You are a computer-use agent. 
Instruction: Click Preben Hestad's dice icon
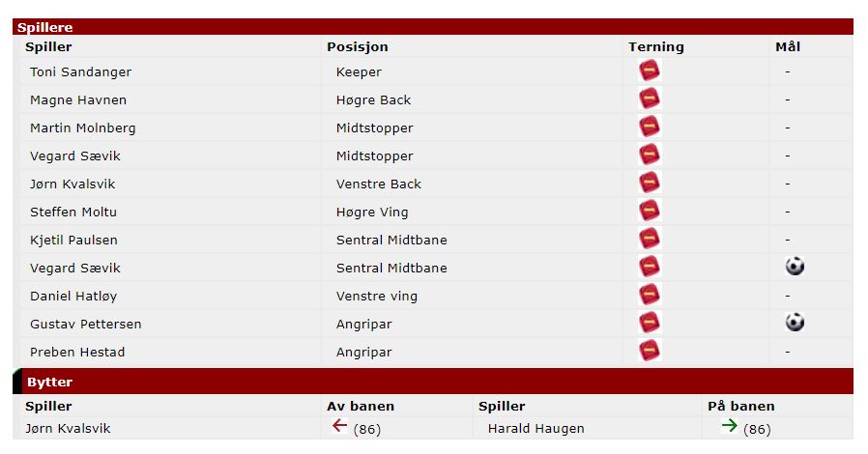coord(650,351)
